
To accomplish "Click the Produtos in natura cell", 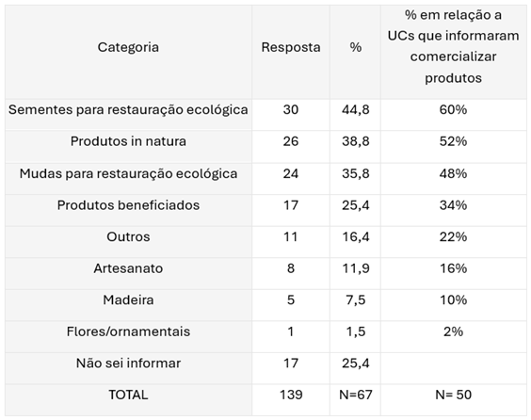I will coord(128,146).
